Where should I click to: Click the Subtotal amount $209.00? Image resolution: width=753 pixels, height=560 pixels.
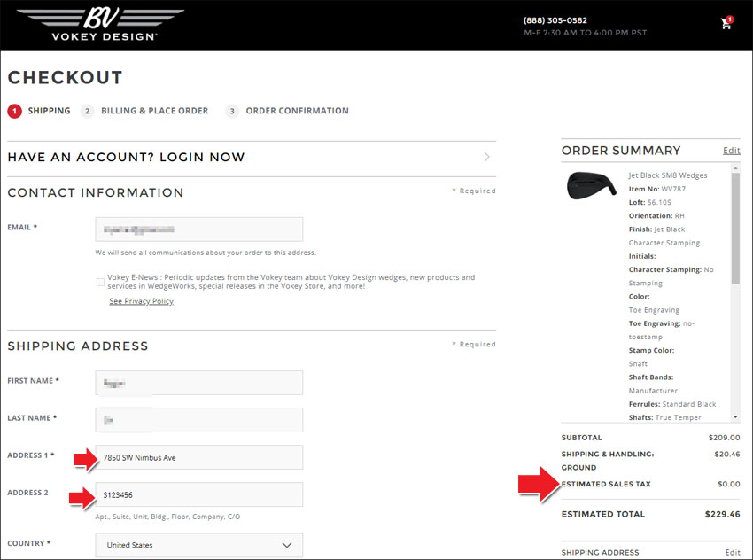724,438
